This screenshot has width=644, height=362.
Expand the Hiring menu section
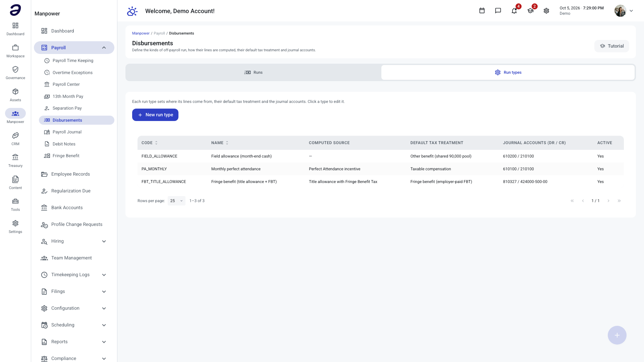(104, 241)
